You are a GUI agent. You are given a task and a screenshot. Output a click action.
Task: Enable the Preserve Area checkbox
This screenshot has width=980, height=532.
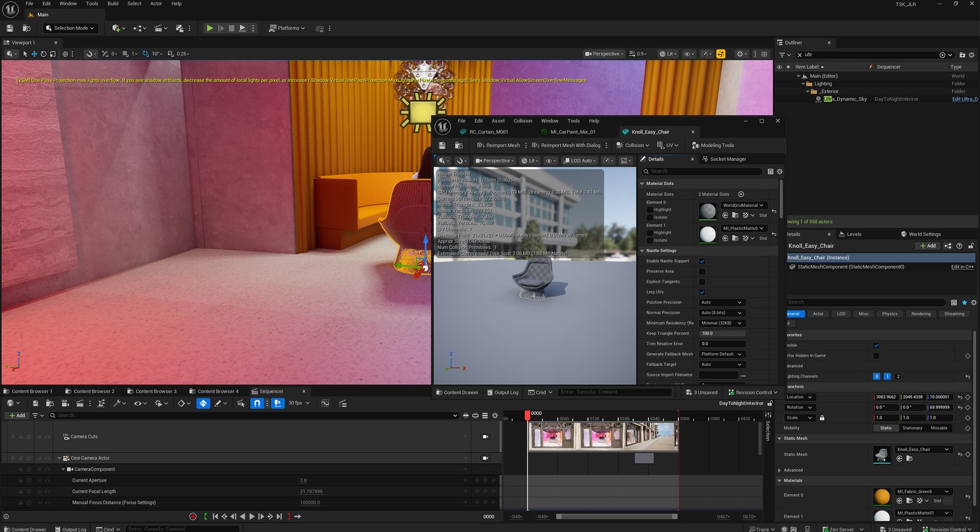click(702, 272)
